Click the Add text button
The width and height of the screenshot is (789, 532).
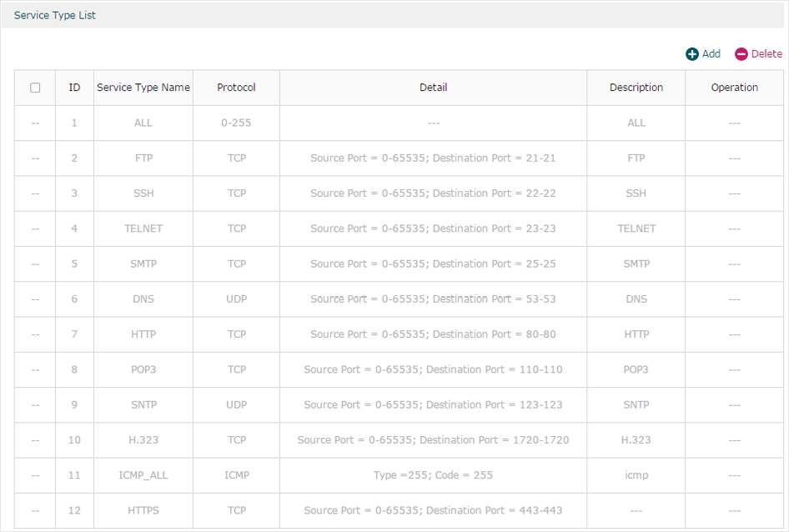click(711, 54)
